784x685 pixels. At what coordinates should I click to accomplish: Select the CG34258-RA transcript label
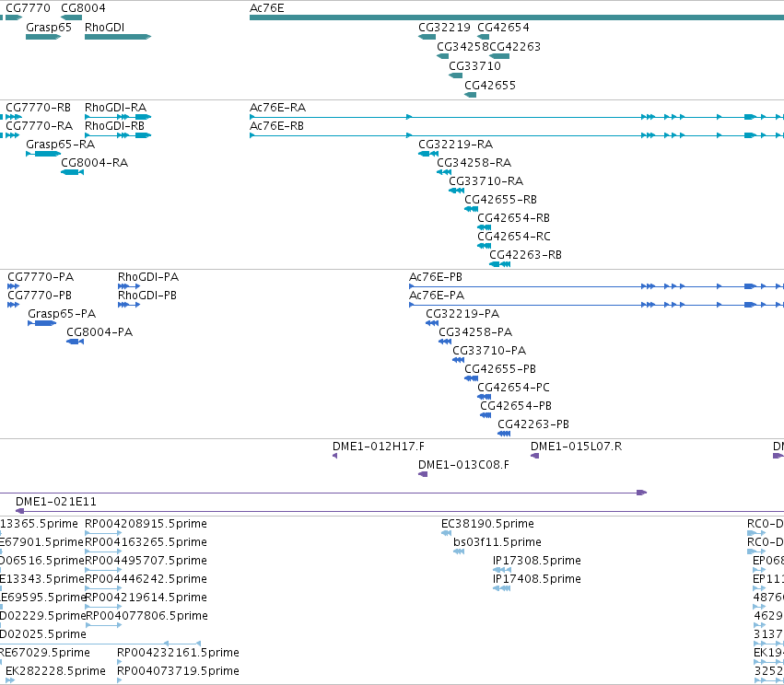[x=474, y=163]
